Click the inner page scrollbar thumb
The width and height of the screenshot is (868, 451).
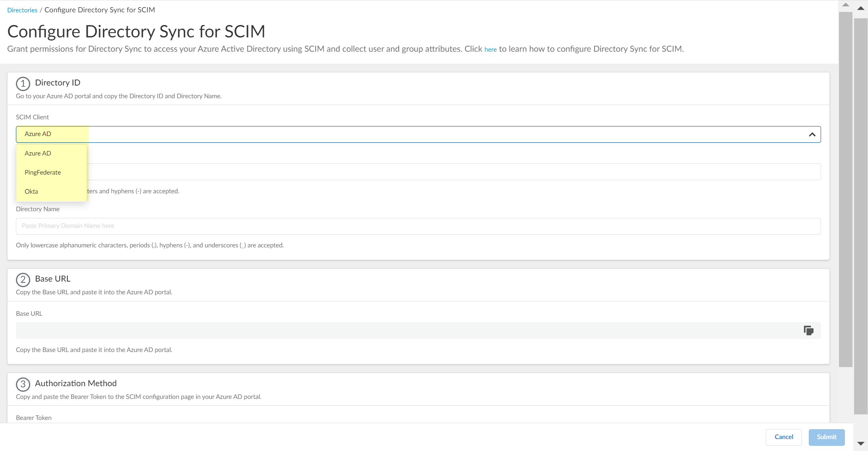tap(845, 189)
